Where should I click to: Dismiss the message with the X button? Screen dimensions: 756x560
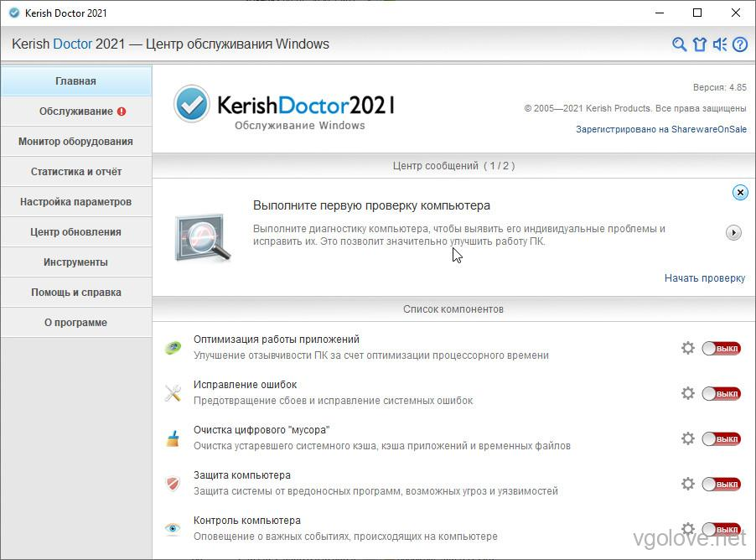point(740,193)
